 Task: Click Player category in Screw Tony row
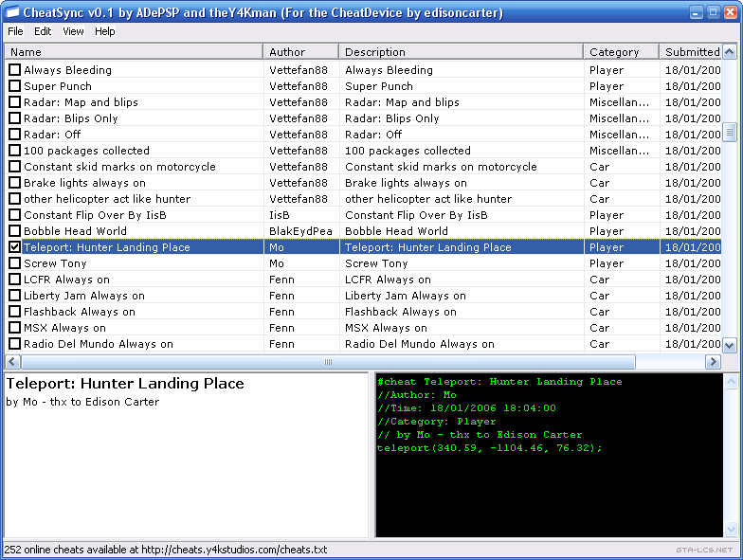point(607,263)
